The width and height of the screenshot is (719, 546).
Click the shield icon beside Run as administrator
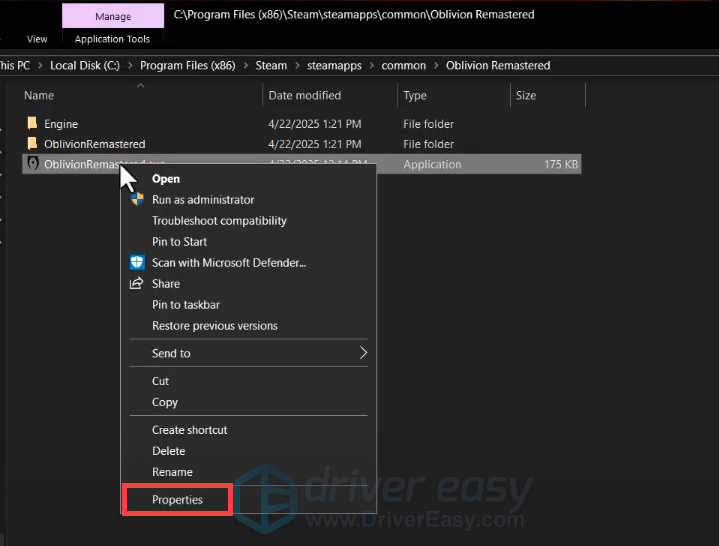pyautogui.click(x=137, y=200)
